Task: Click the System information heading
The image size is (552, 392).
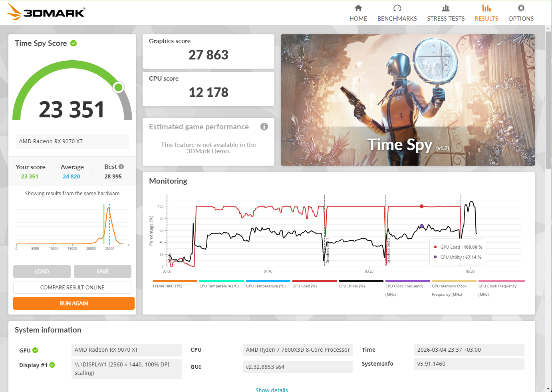Action: tap(48, 330)
